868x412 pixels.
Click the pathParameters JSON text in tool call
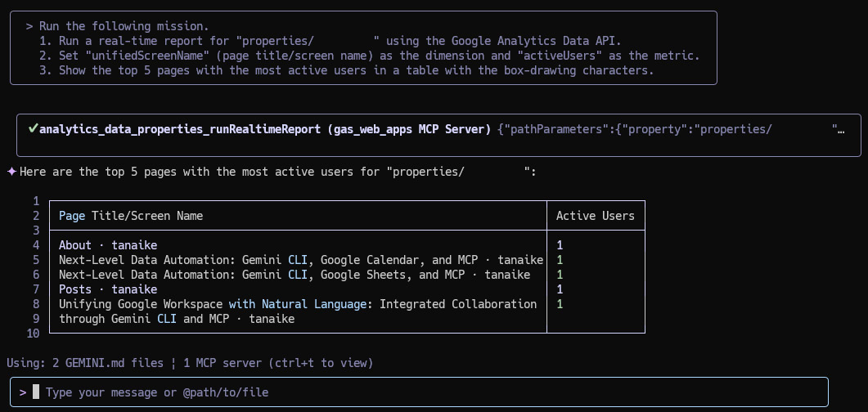(667, 129)
